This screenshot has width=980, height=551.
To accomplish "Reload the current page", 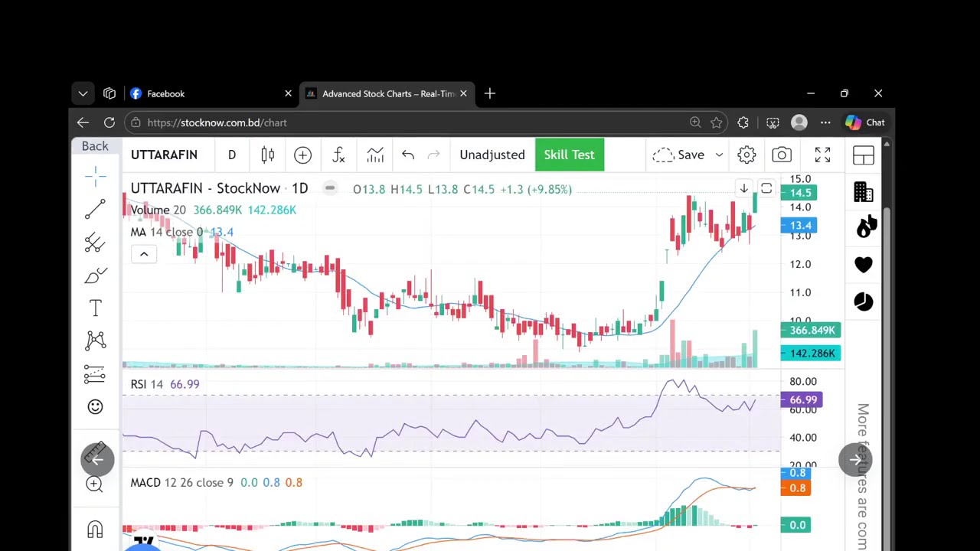I will coord(109,122).
